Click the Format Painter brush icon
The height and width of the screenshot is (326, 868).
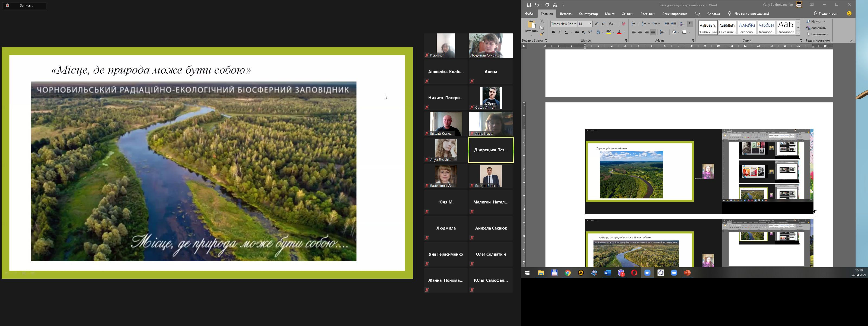(542, 33)
